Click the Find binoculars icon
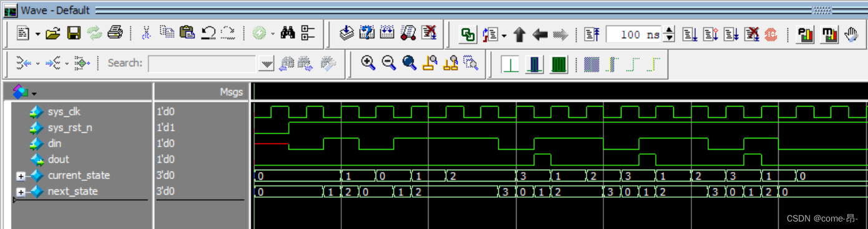The width and height of the screenshot is (868, 229). click(x=288, y=33)
